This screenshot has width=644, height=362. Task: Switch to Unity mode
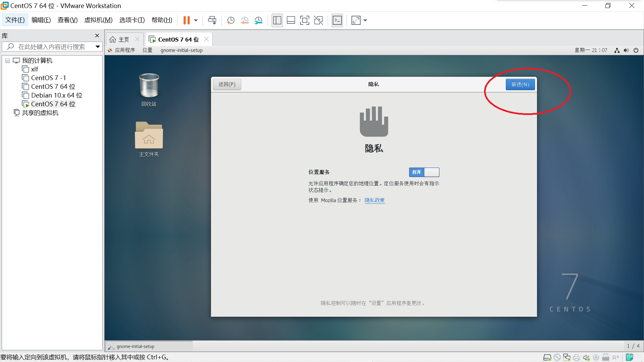click(318, 20)
